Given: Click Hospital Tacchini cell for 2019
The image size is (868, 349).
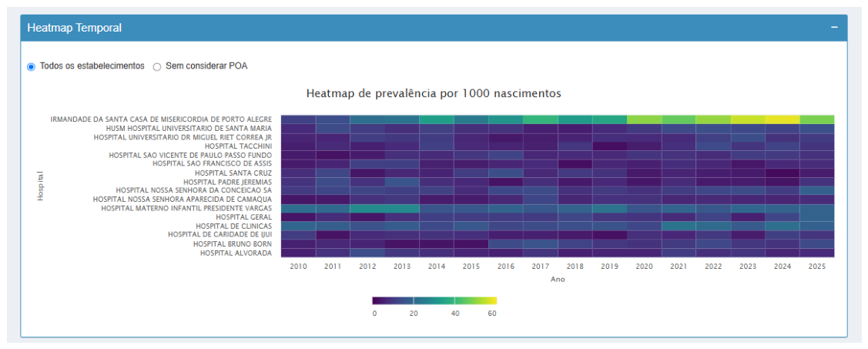Looking at the screenshot, I should (609, 146).
